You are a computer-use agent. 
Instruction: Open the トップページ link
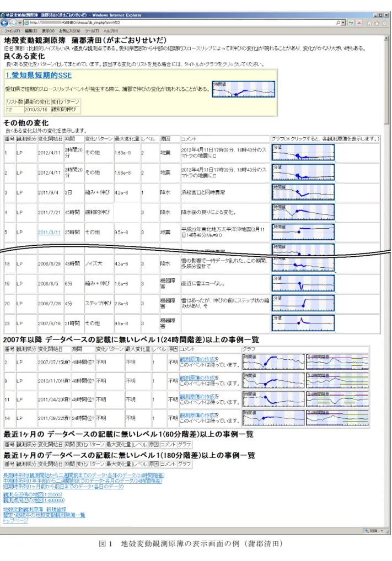[x=15, y=521]
